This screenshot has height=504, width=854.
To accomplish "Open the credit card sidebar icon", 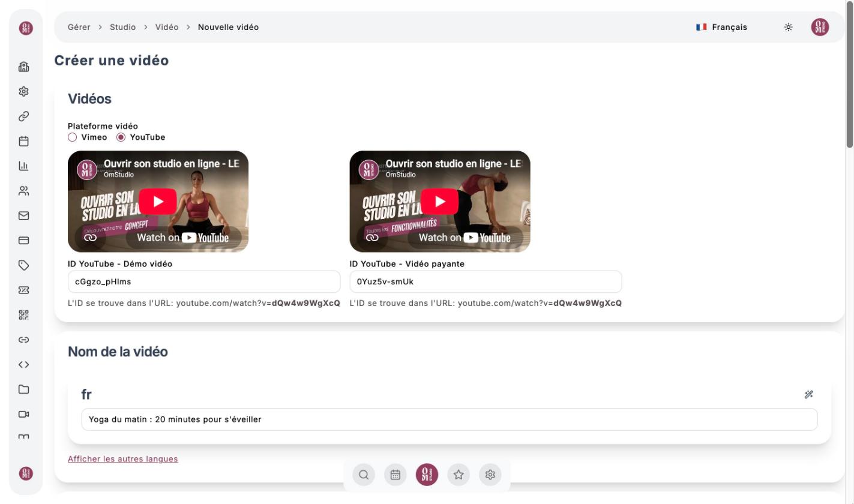I will click(x=23, y=241).
